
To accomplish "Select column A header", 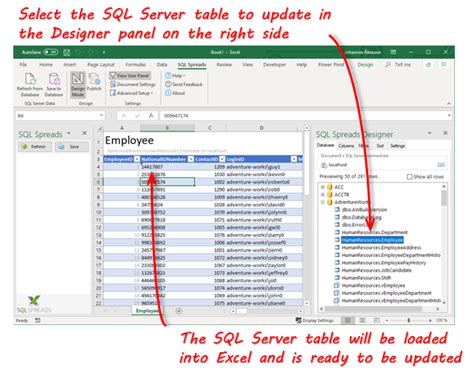I will click(x=122, y=128).
